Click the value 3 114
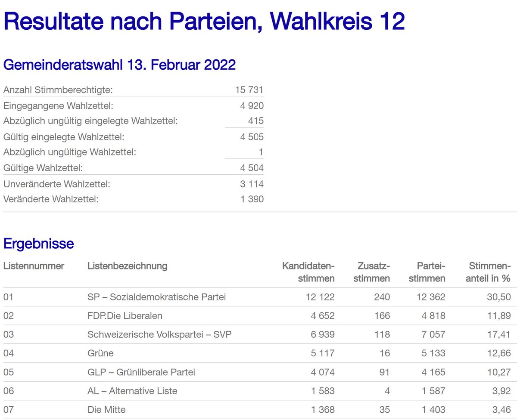 pyautogui.click(x=252, y=184)
